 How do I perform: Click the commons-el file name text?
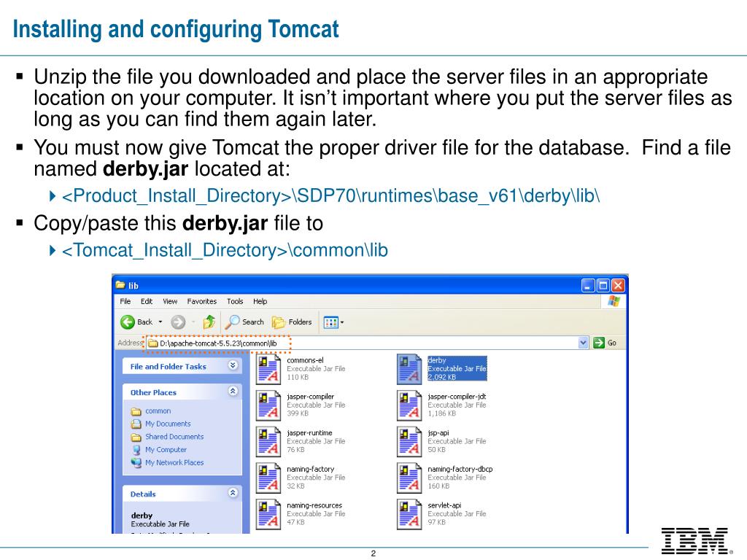point(305,360)
